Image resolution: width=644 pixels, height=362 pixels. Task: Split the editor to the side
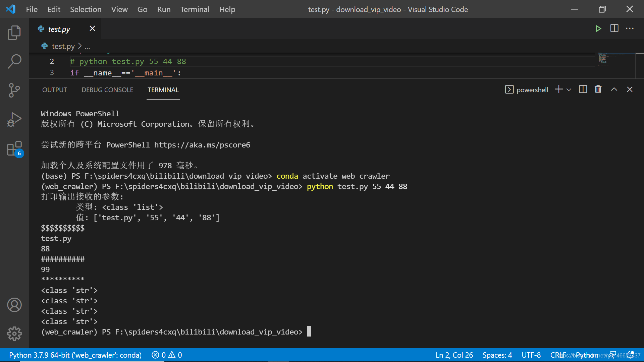point(614,28)
